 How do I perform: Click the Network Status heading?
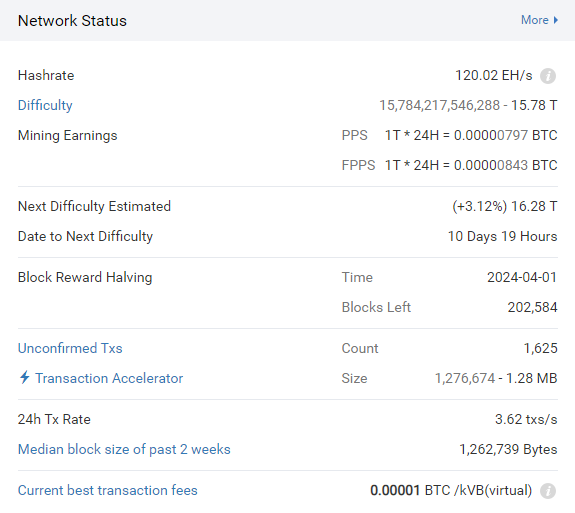point(72,21)
